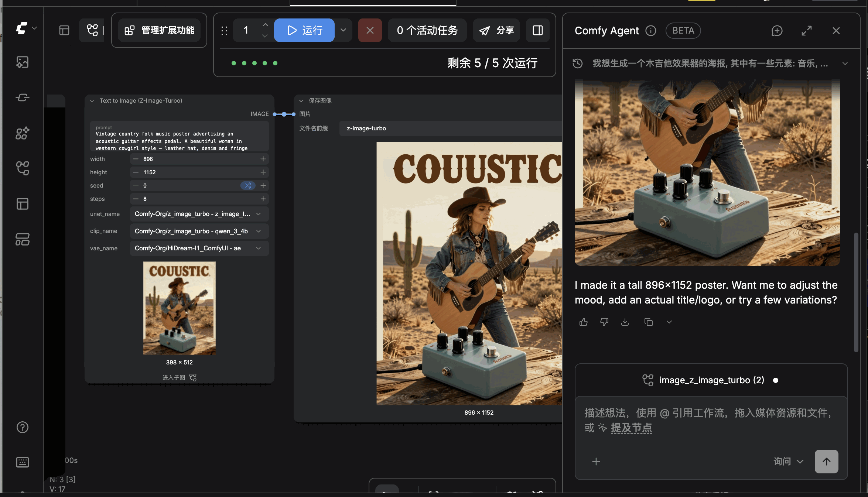
Task: Click the 提及节点 link
Action: 631,428
